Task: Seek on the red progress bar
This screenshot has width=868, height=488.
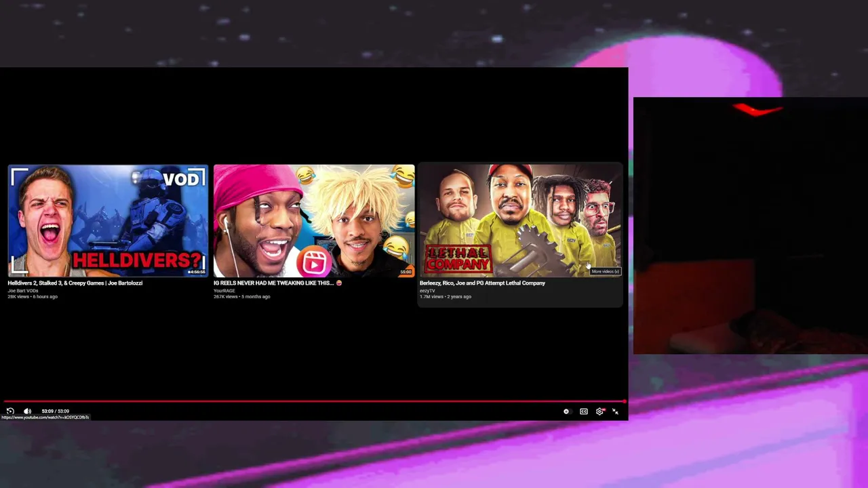Action: pyautogui.click(x=314, y=401)
